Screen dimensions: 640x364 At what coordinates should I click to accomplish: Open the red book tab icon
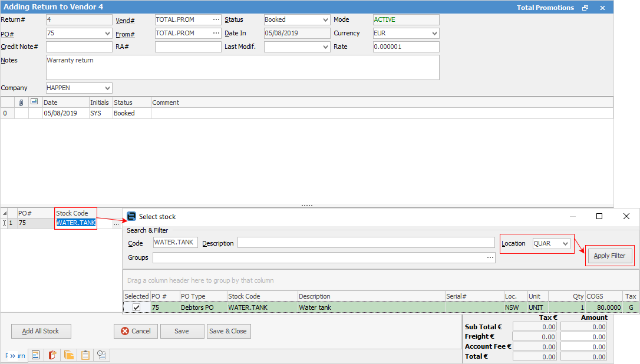coord(52,355)
